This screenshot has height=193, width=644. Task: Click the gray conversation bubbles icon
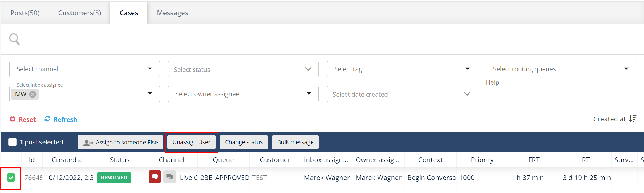click(x=170, y=177)
